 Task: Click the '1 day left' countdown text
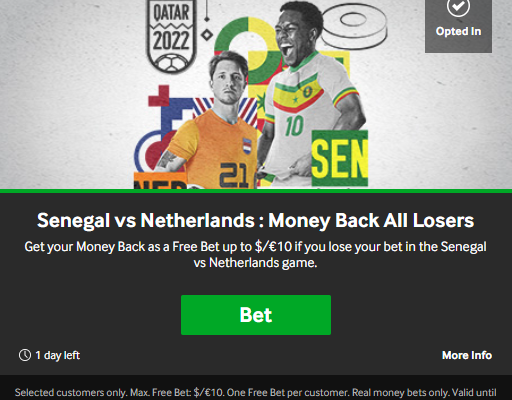(58, 355)
